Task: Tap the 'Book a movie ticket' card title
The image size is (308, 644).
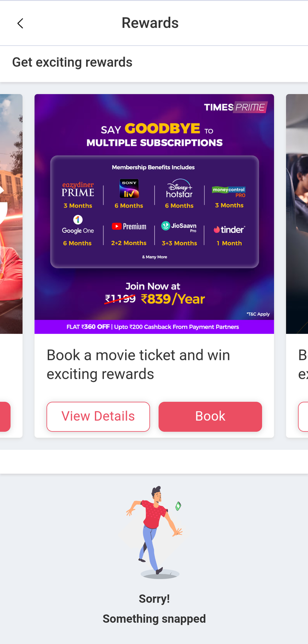Action: [139, 365]
